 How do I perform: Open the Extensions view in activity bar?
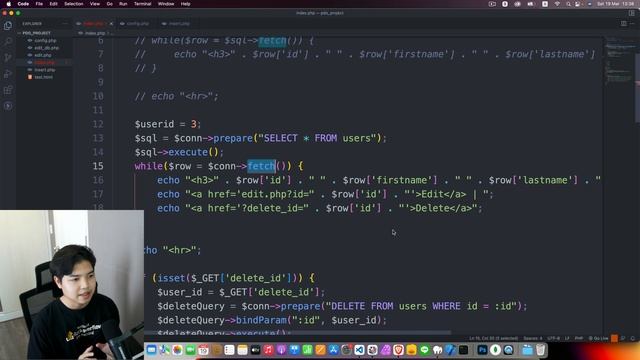(8, 90)
